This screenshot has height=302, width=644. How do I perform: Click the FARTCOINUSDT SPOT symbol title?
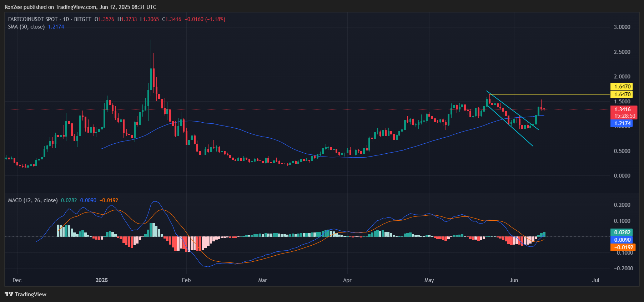coord(33,19)
